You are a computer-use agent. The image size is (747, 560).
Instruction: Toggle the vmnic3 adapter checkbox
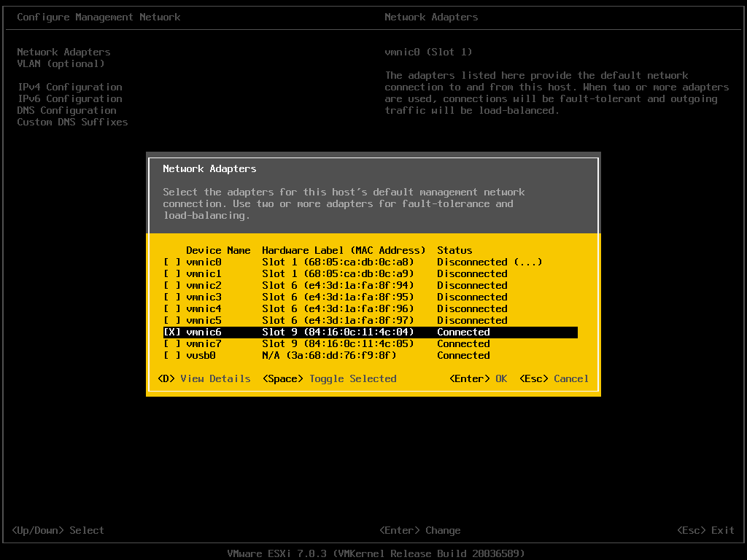tap(172, 297)
